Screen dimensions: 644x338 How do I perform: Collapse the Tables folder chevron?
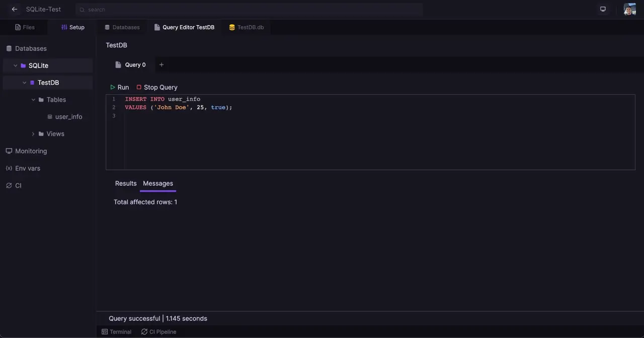(x=33, y=100)
